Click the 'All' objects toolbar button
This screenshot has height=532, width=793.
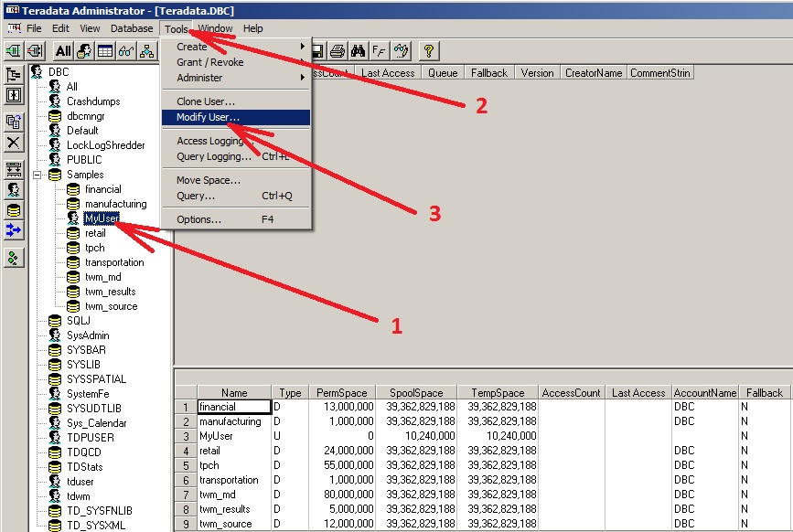coord(63,51)
